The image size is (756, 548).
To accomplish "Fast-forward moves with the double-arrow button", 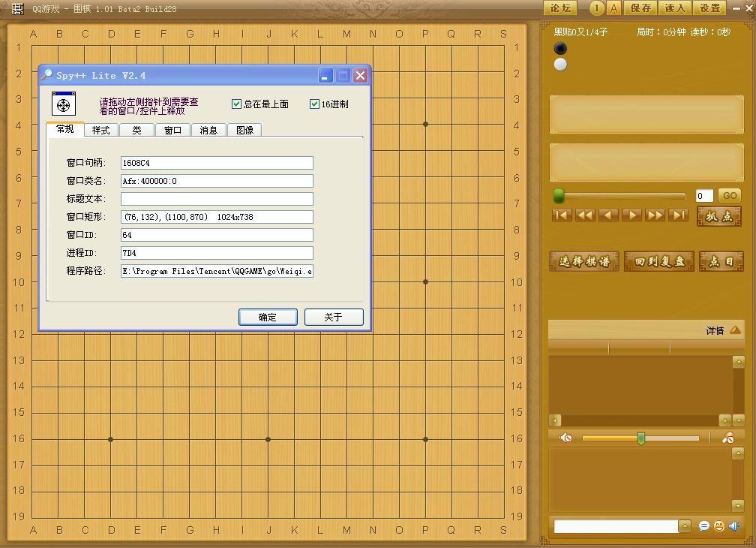I will 655,215.
